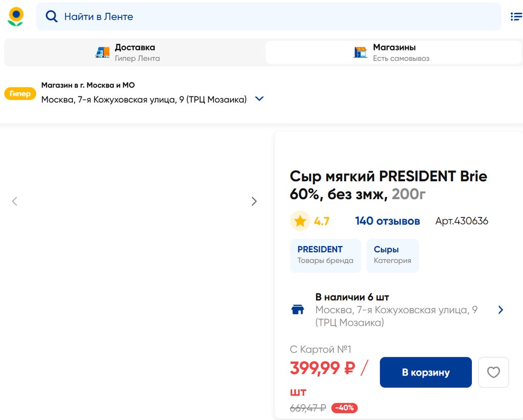Open PRESIDENT brand products
Image resolution: width=523 pixels, height=420 pixels.
325,255
